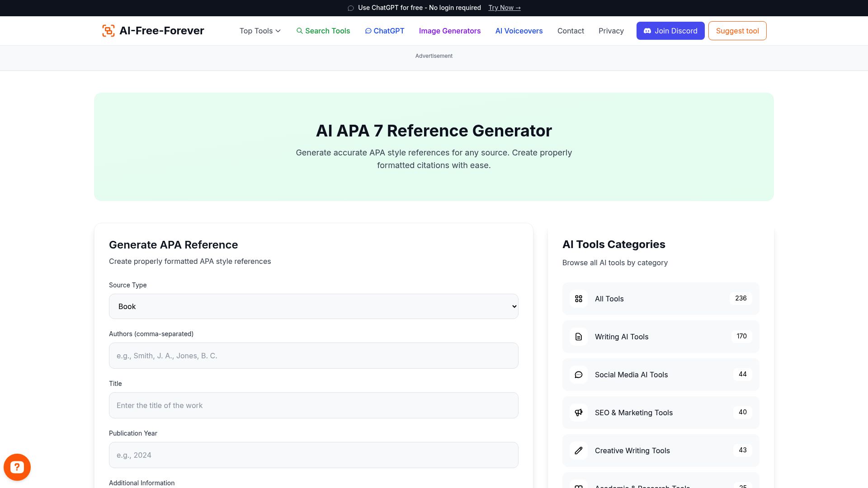The image size is (868, 488).
Task: Click the speech bubble icon for Social Media AI Tools
Action: [x=578, y=375]
